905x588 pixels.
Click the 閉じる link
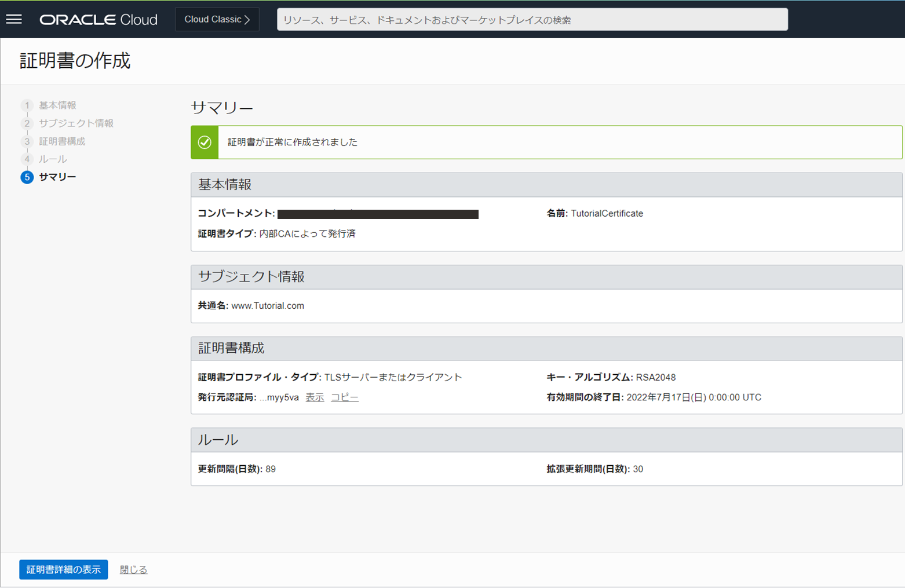coord(133,569)
